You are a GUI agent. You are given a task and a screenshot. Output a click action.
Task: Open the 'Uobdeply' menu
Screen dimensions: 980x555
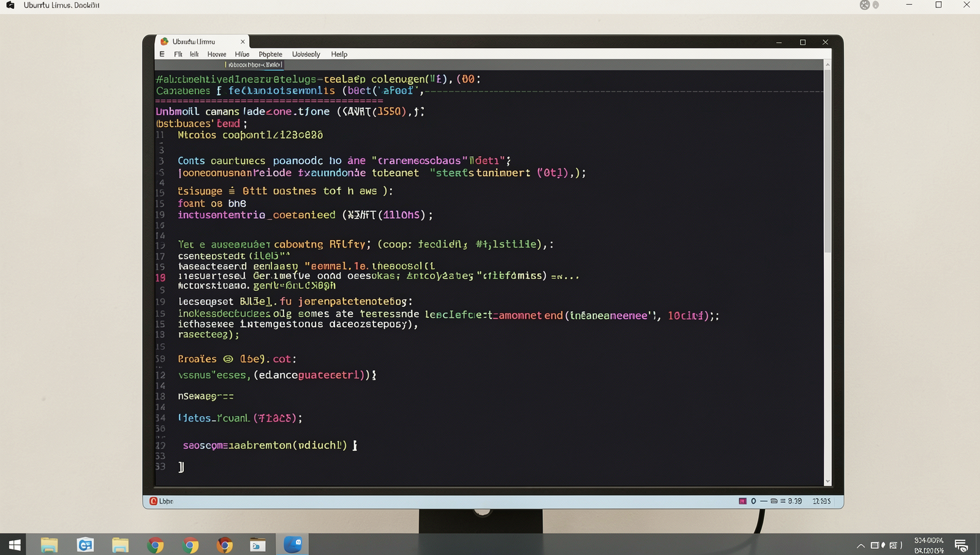pos(306,54)
